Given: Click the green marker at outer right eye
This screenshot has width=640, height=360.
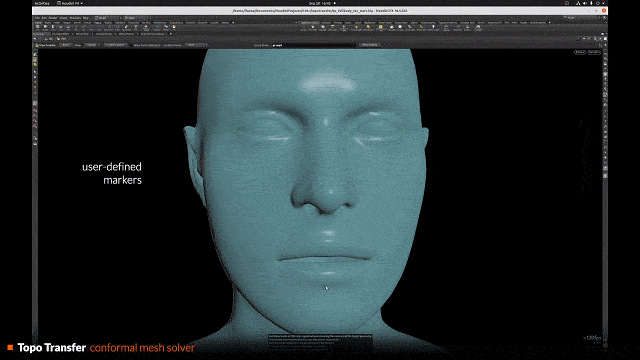Looking at the screenshot, I should pyautogui.click(x=404, y=131).
